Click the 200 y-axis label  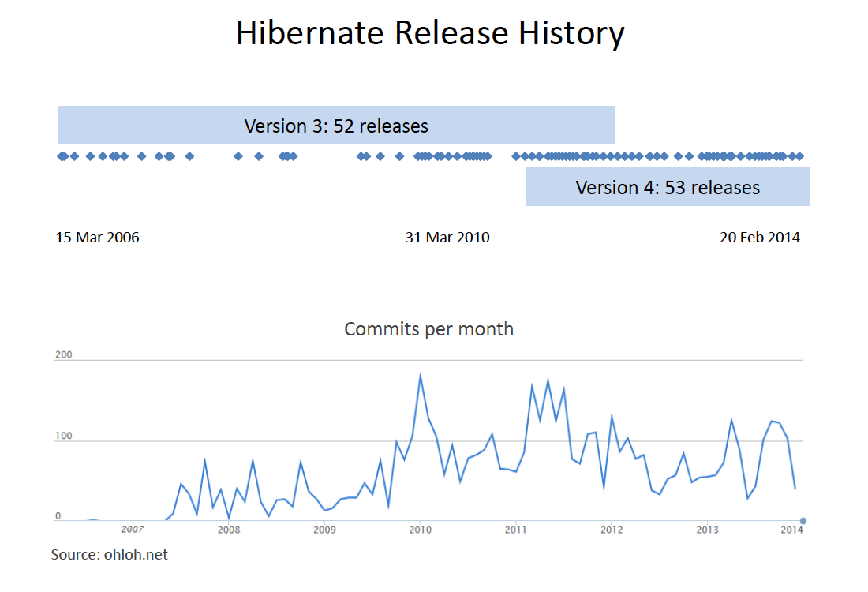(63, 355)
